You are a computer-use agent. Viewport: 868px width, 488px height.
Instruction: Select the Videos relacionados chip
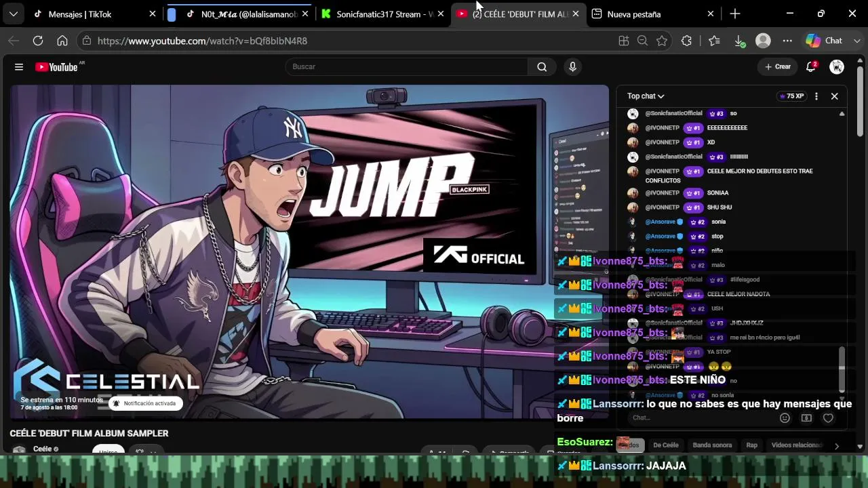(x=797, y=445)
